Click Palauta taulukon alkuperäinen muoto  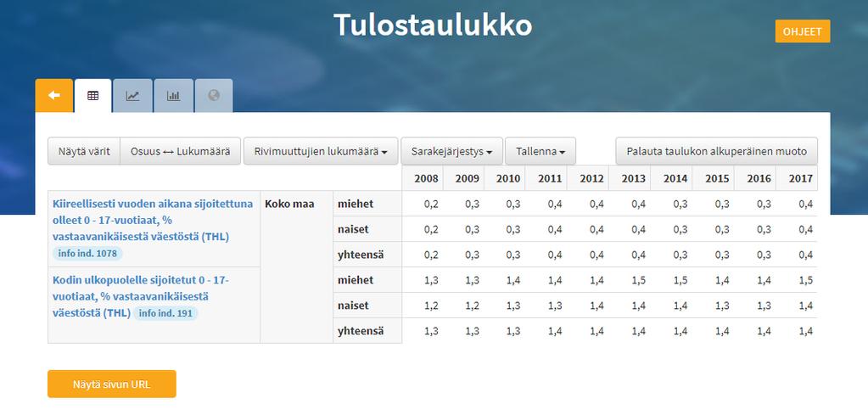(x=716, y=151)
